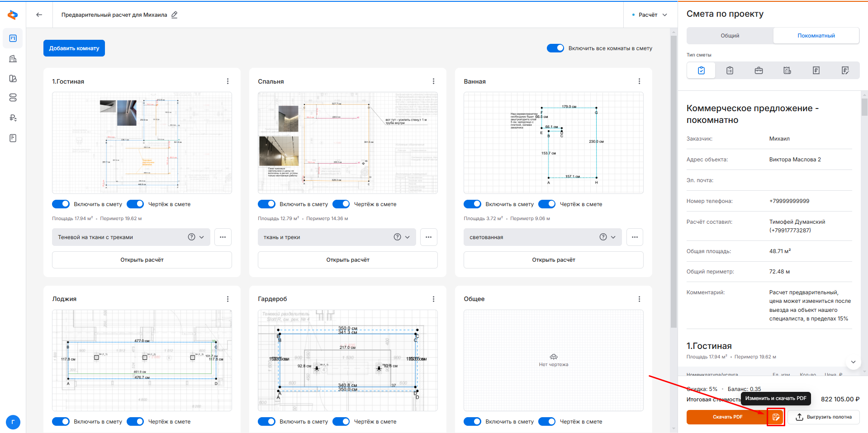Open the Ванная drawing thumbnail
Screen dimensions: 868x433
553,143
